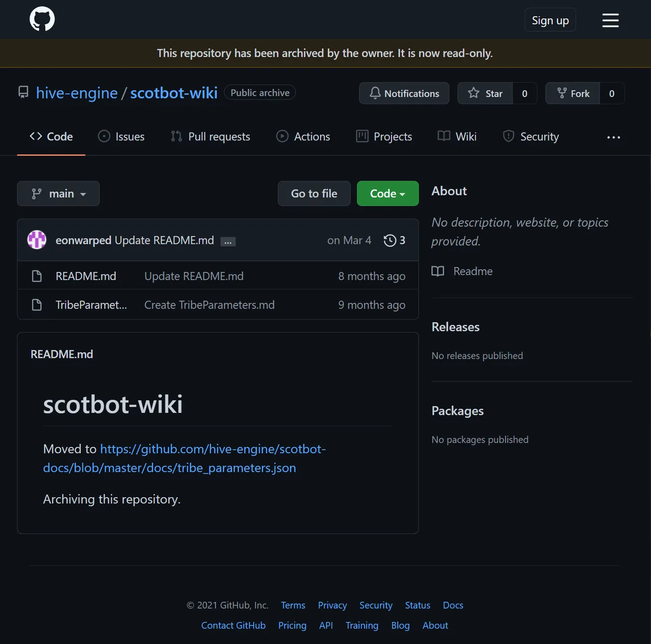Viewport: 651px width, 644px height.
Task: Click the No releases published text
Action: pyautogui.click(x=477, y=356)
